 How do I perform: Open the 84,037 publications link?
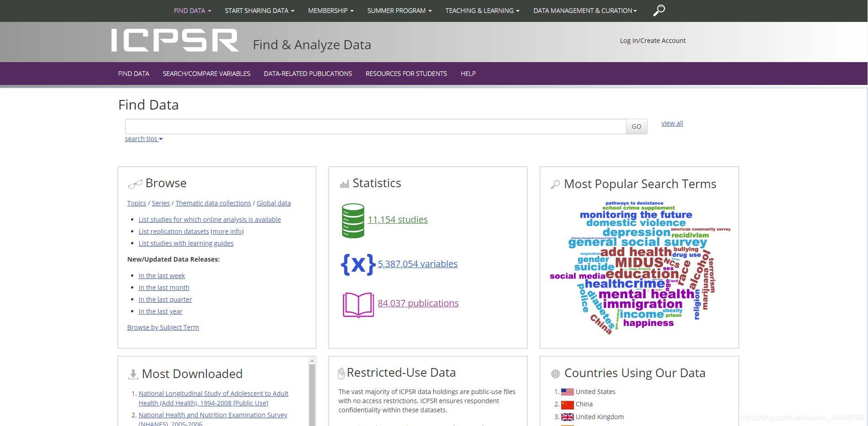[418, 303]
